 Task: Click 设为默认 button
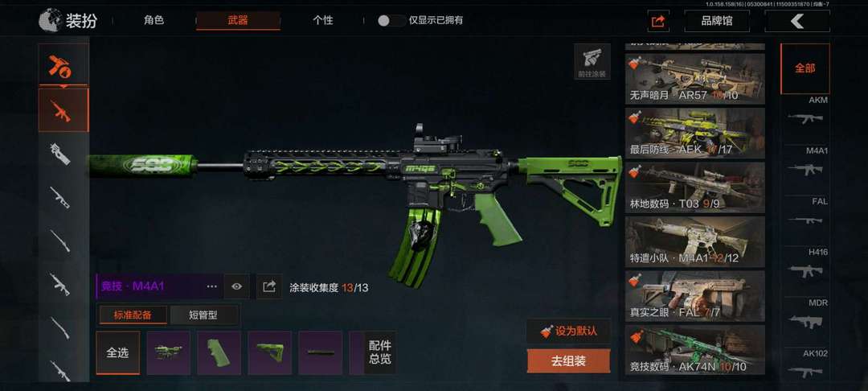click(x=568, y=331)
